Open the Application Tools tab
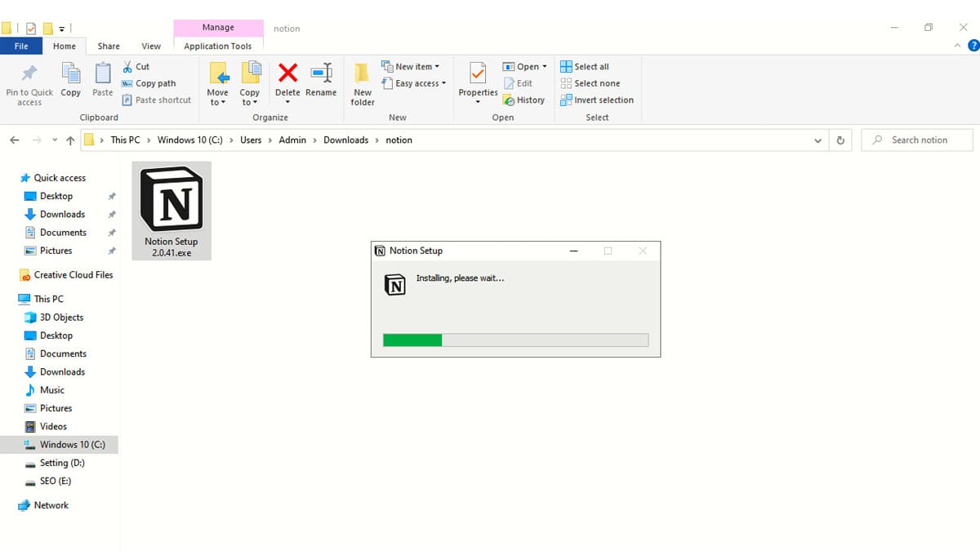980x551 pixels. [x=218, y=46]
